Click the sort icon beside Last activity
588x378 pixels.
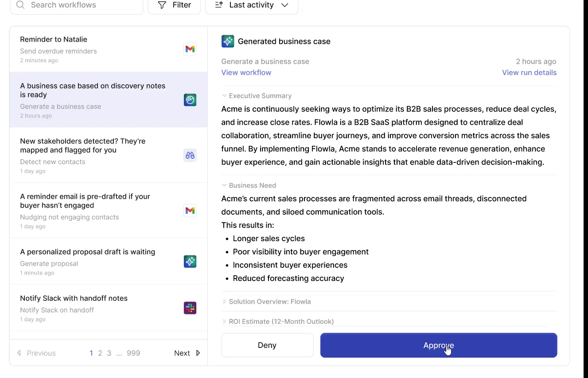pyautogui.click(x=219, y=5)
